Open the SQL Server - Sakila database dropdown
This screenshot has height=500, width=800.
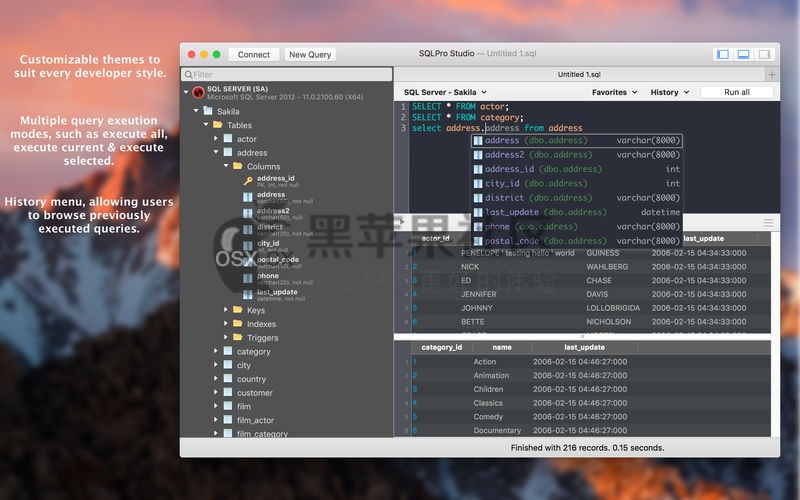(445, 92)
